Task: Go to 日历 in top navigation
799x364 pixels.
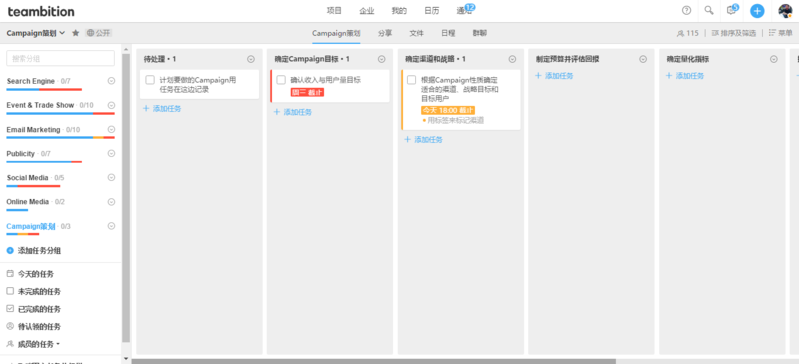Action: (x=432, y=11)
